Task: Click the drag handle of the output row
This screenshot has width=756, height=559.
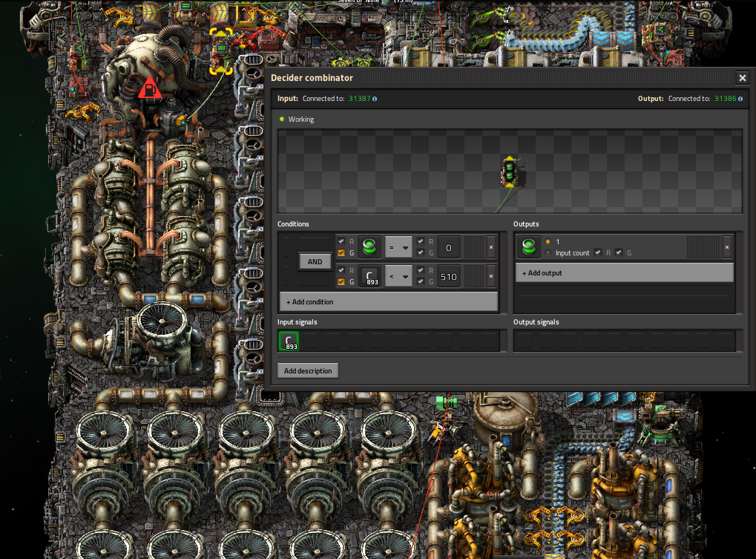Action: click(704, 247)
